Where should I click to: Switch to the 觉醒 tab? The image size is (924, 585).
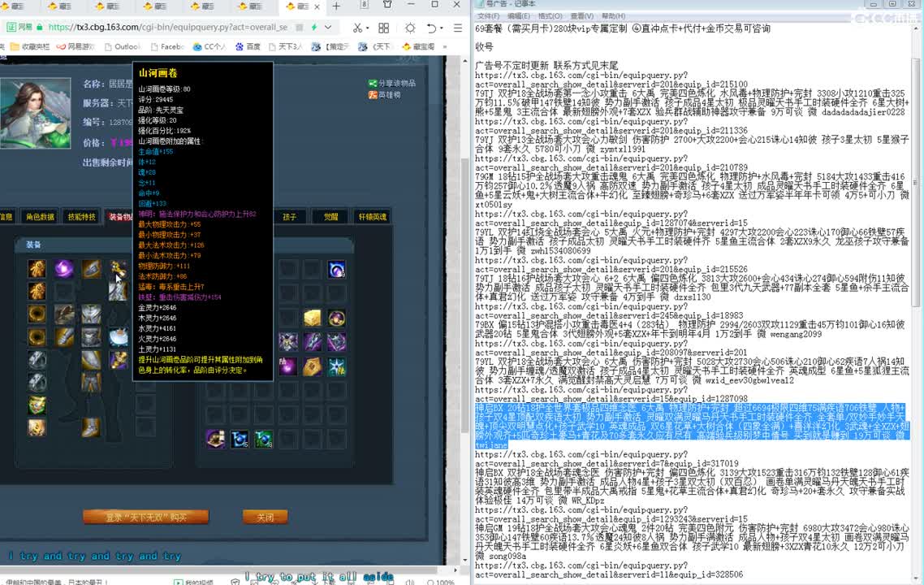coord(331,217)
